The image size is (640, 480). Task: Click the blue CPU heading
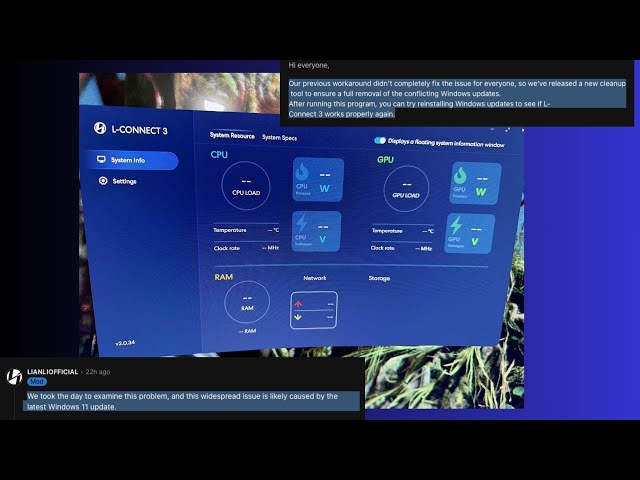coord(219,155)
